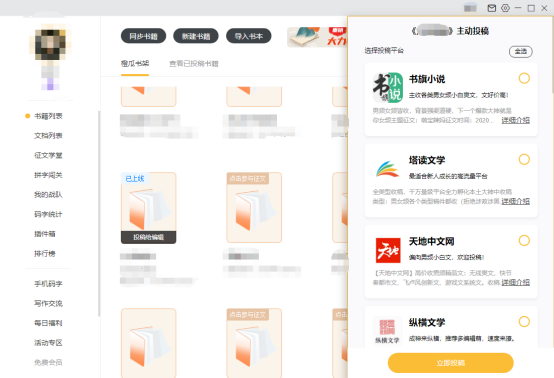Click the 选择投稿平台 label

384,51
